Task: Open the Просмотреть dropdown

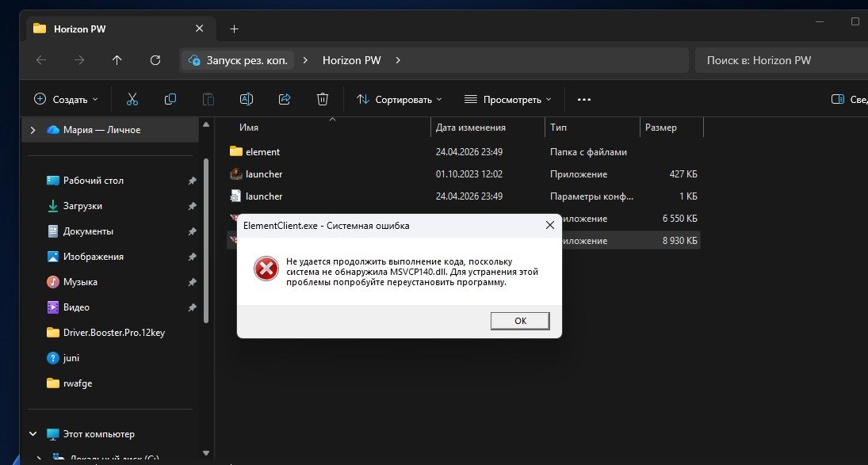Action: pos(507,100)
